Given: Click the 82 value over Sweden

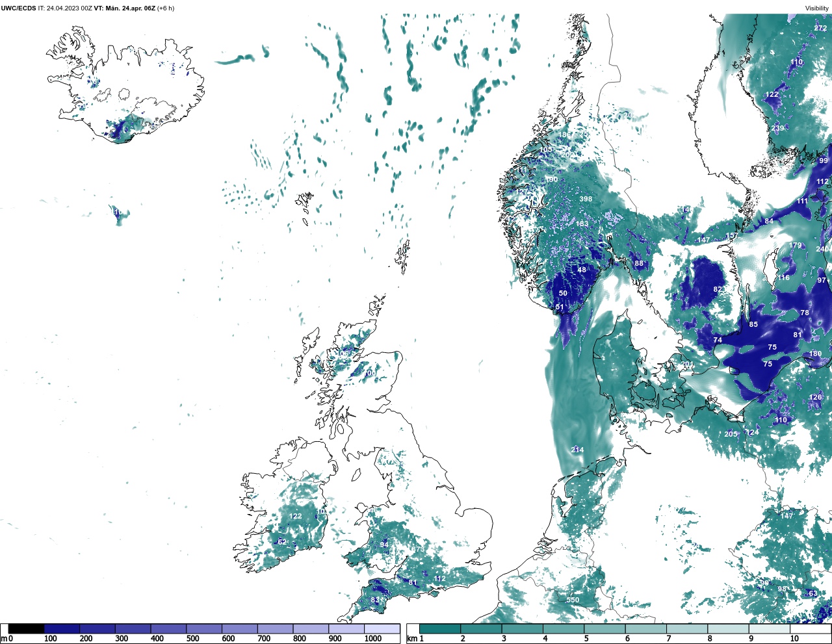Looking at the screenshot, I should (x=718, y=289).
